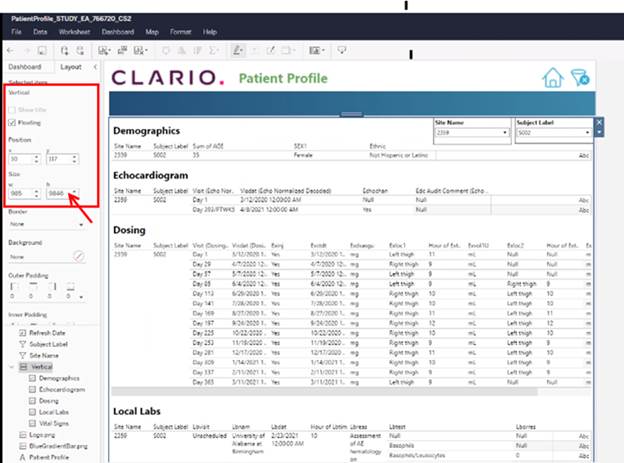This screenshot has height=463, width=624.
Task: Open the Worksheet menu
Action: (74, 32)
